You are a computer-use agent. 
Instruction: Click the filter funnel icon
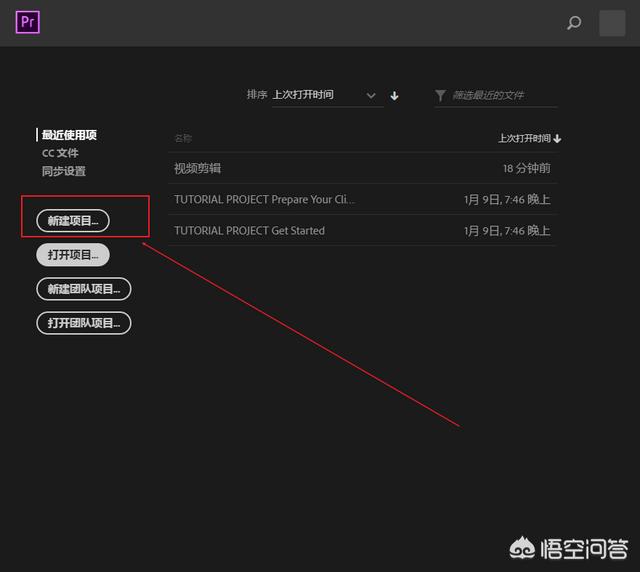pos(440,96)
